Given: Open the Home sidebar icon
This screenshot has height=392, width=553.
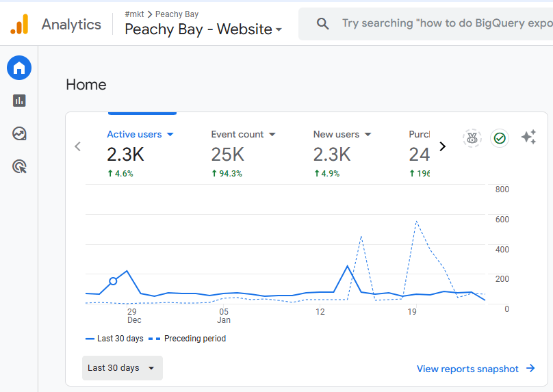Looking at the screenshot, I should click(19, 68).
